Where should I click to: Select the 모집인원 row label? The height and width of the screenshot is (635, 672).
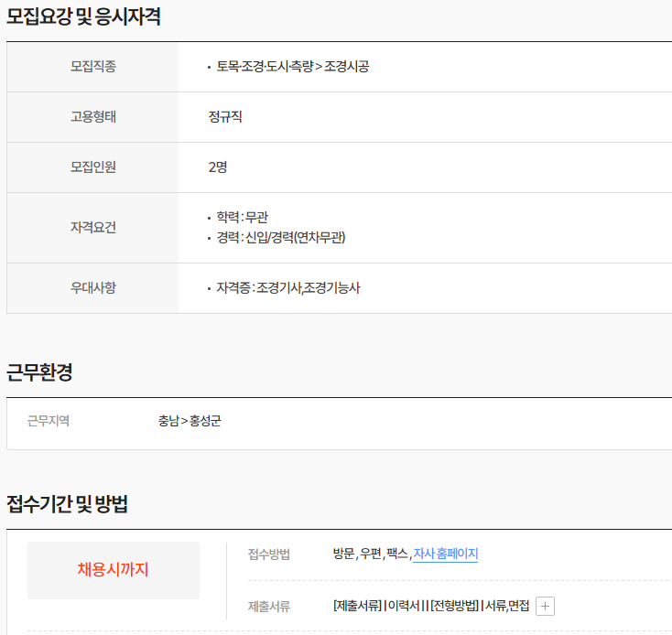93,167
